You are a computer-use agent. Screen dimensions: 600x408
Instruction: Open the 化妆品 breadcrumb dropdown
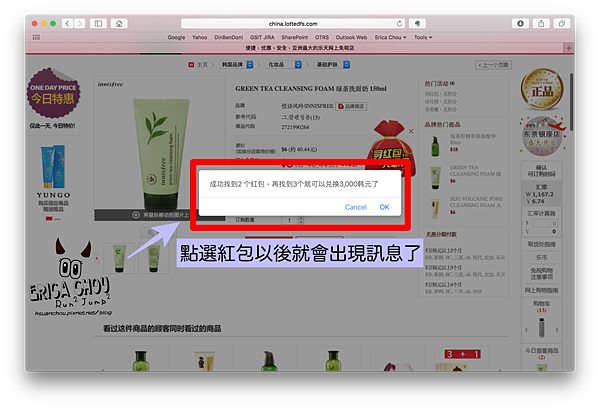(283, 65)
